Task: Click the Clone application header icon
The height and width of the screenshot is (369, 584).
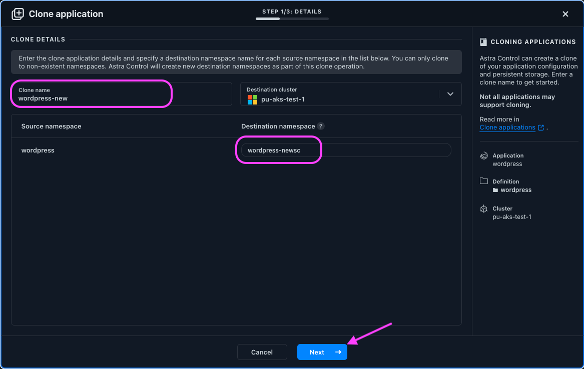Action: [x=18, y=14]
